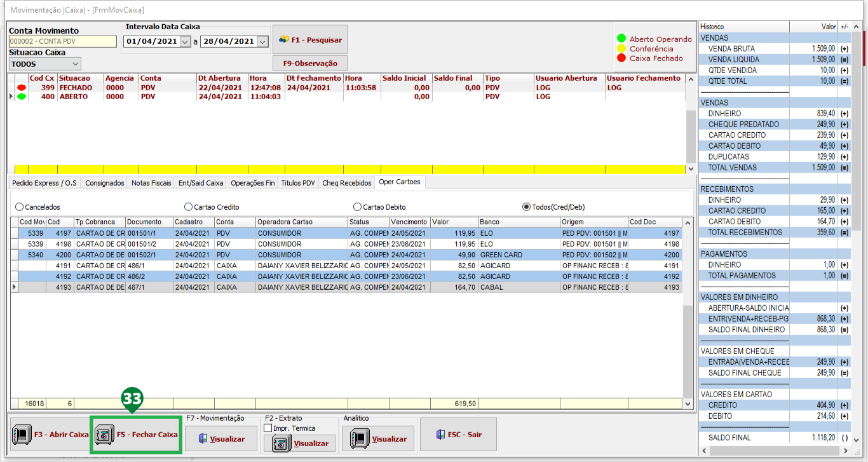Select the TOTAL RECEBIMENTOS row
The height and width of the screenshot is (462, 868).
click(775, 232)
